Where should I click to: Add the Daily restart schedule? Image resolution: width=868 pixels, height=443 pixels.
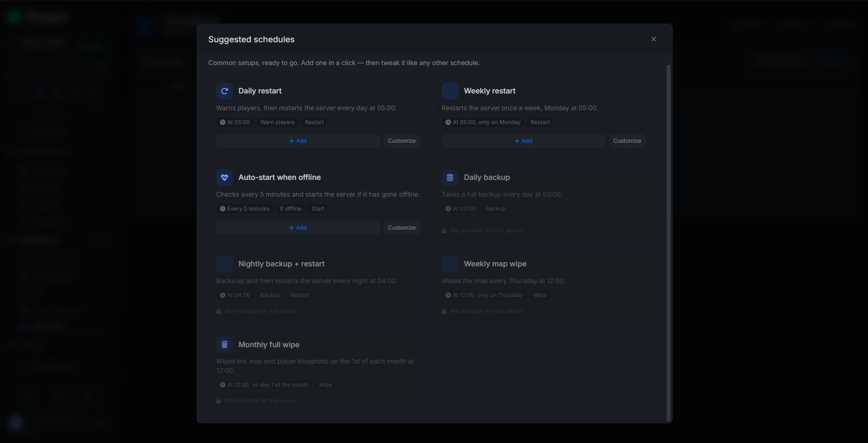(x=298, y=141)
